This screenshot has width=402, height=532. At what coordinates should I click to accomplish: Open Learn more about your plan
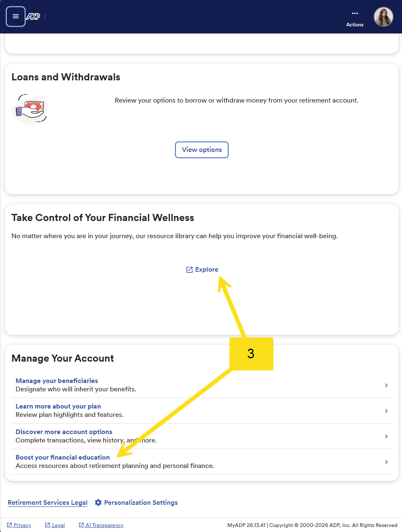(x=58, y=406)
